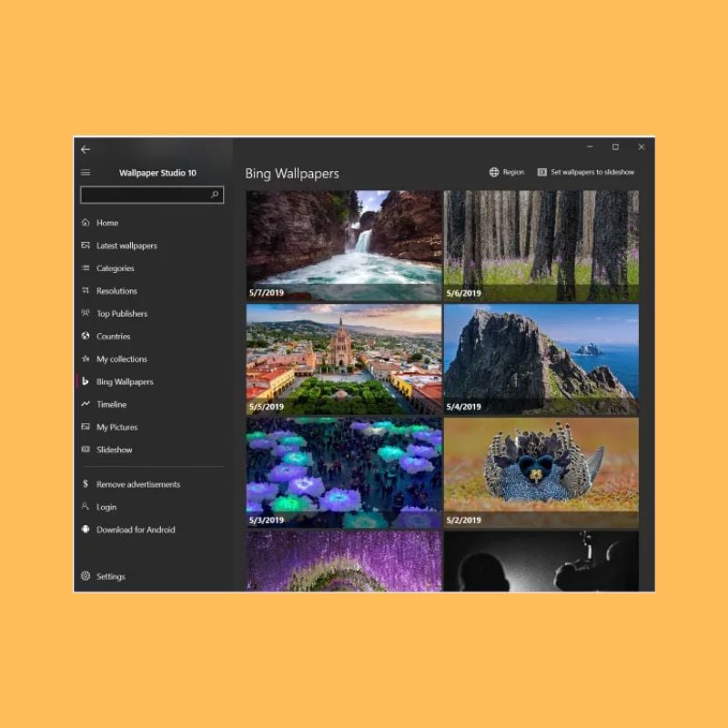Click the globe Region icon
Image resolution: width=728 pixels, height=728 pixels.
(494, 172)
